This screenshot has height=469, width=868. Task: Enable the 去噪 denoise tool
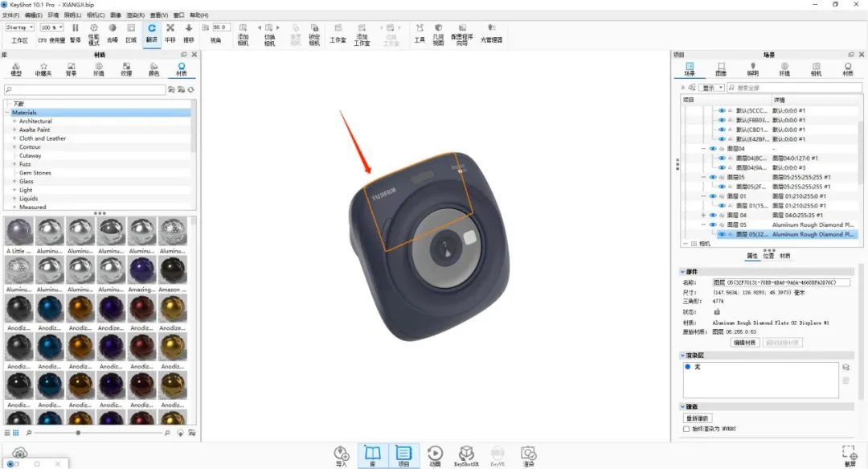(113, 33)
